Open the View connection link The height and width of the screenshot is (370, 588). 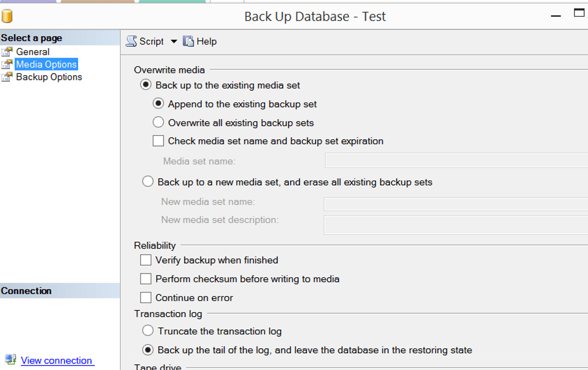coord(56,361)
